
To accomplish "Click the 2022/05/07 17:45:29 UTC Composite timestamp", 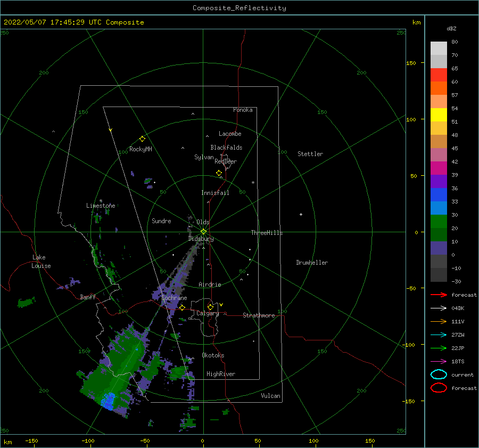I will point(73,22).
